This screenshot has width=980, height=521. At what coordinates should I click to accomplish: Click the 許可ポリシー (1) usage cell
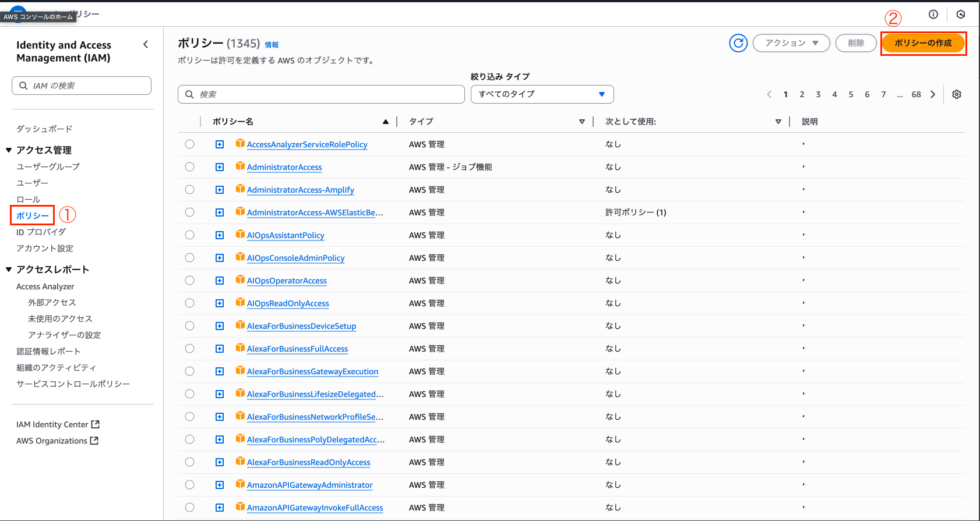pos(636,212)
